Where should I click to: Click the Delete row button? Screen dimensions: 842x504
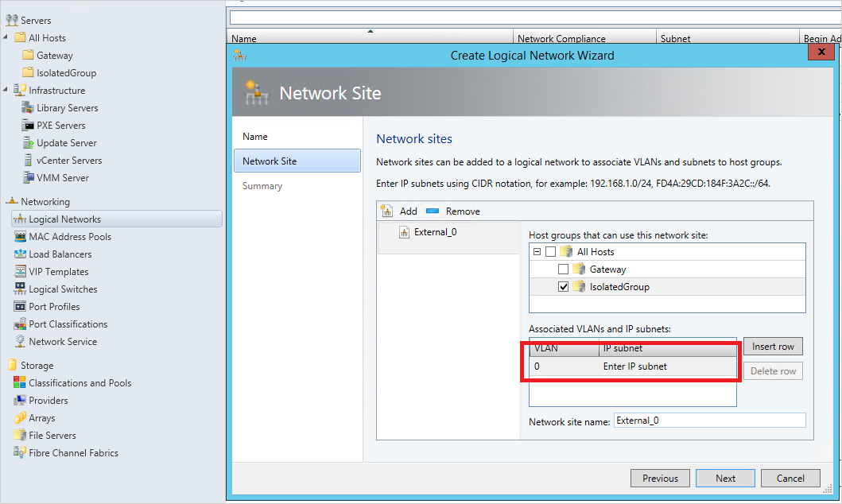773,371
